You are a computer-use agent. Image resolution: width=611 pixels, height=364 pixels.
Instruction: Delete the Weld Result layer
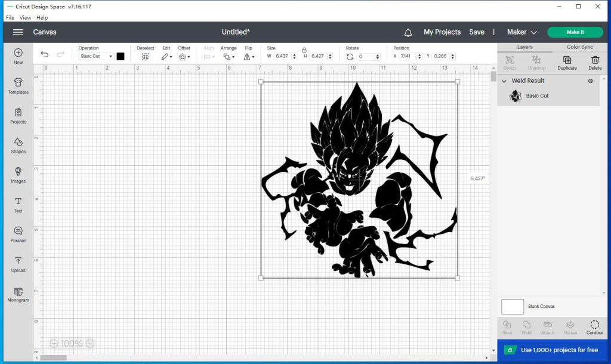click(594, 60)
